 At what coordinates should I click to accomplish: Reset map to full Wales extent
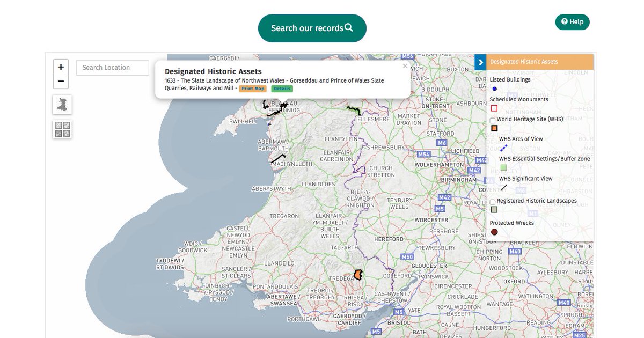coord(62,105)
